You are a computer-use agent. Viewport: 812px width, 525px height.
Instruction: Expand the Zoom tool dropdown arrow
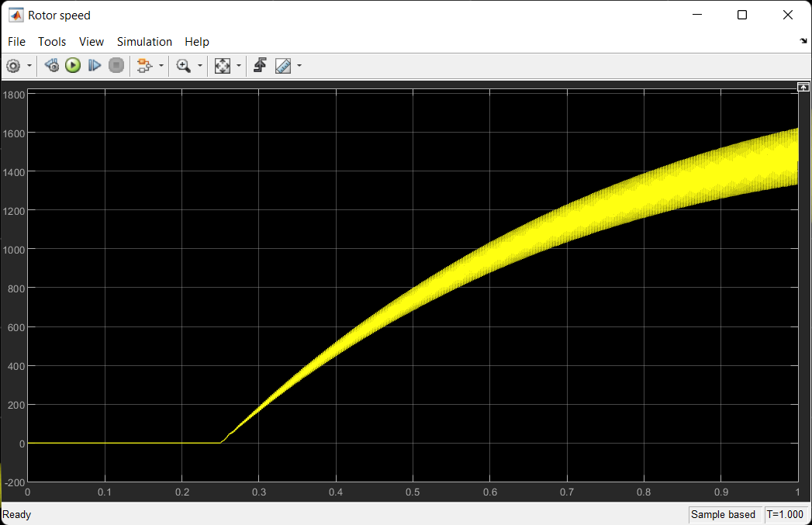coord(200,66)
